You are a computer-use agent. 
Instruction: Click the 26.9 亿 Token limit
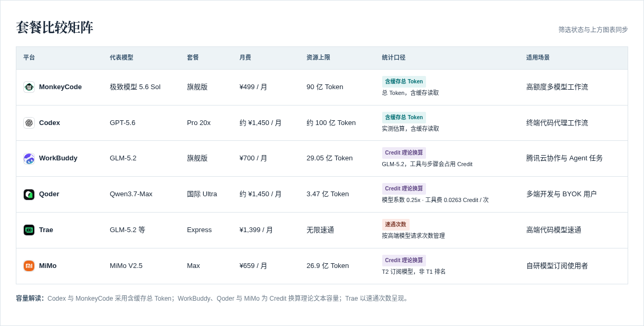pos(328,266)
